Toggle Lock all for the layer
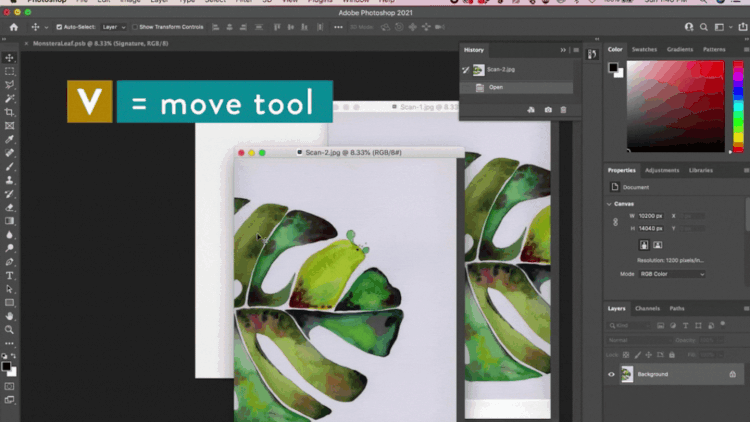The height and width of the screenshot is (422, 750). click(672, 355)
